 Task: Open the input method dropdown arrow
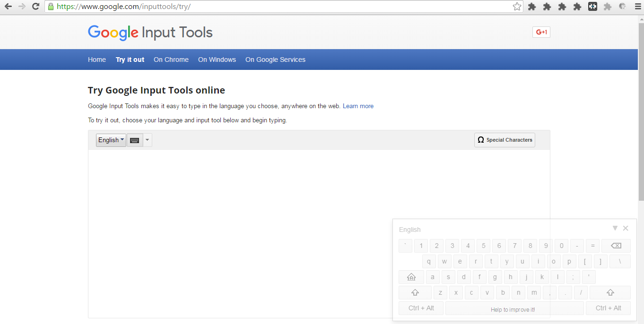[147, 140]
